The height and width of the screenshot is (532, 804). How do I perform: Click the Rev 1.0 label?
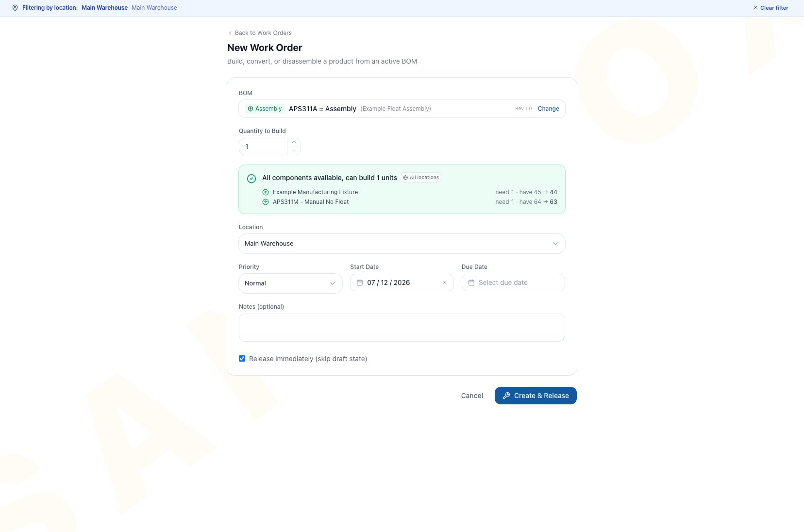523,109
